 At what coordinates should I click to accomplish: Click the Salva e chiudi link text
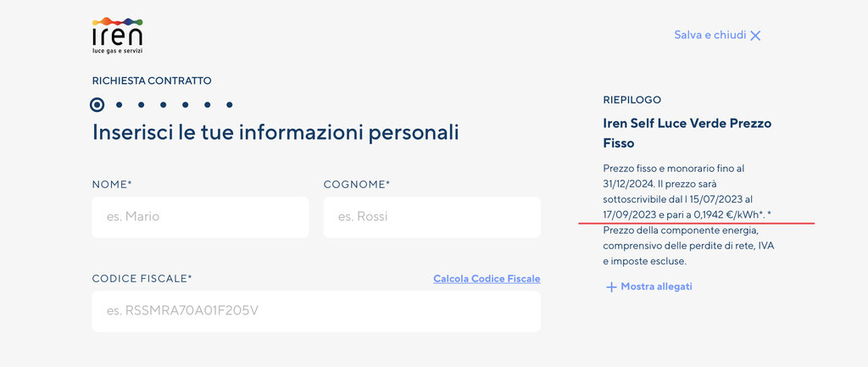point(709,36)
